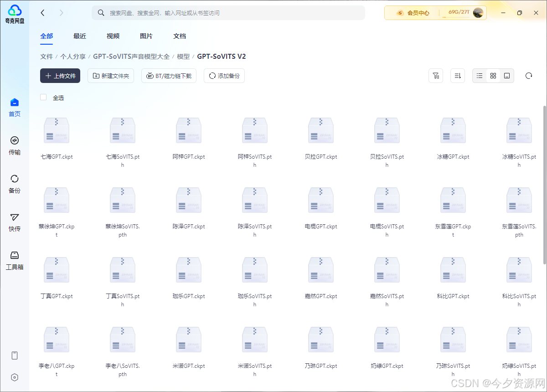Click the vertical scrollbar of file list

tap(545, 185)
